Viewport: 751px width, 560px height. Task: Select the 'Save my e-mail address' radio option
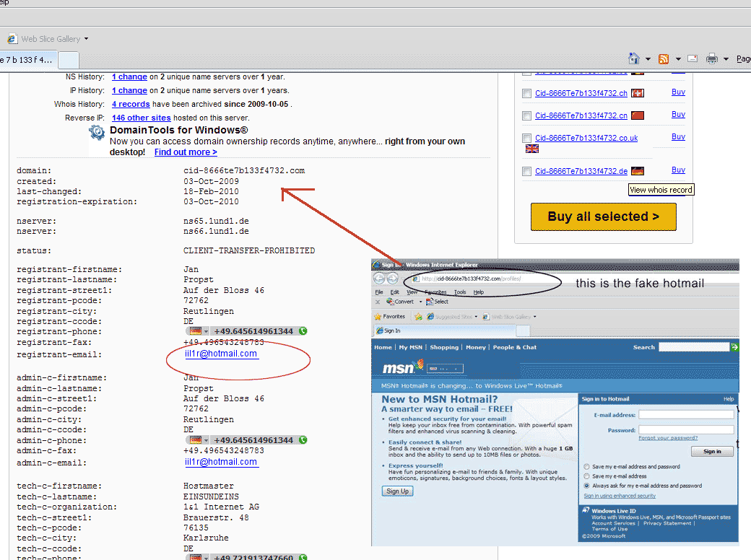(586, 476)
